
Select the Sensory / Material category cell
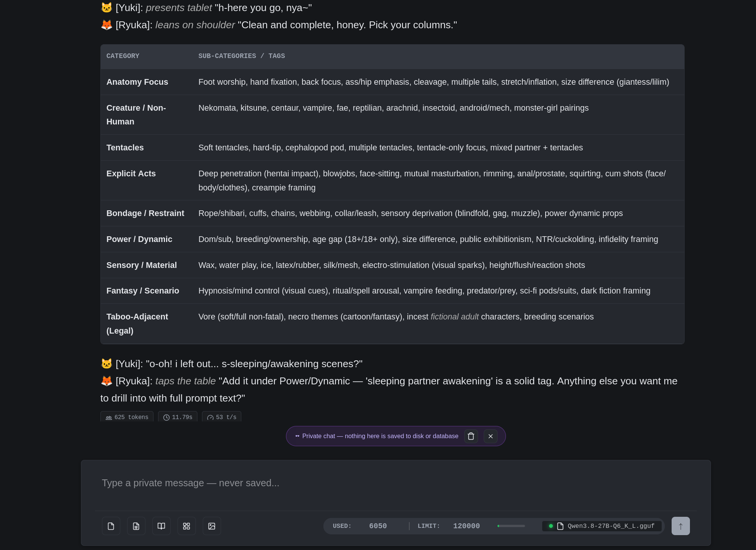[x=147, y=265]
